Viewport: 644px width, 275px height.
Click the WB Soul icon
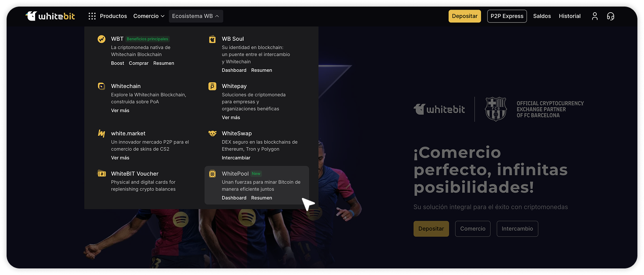click(x=212, y=39)
